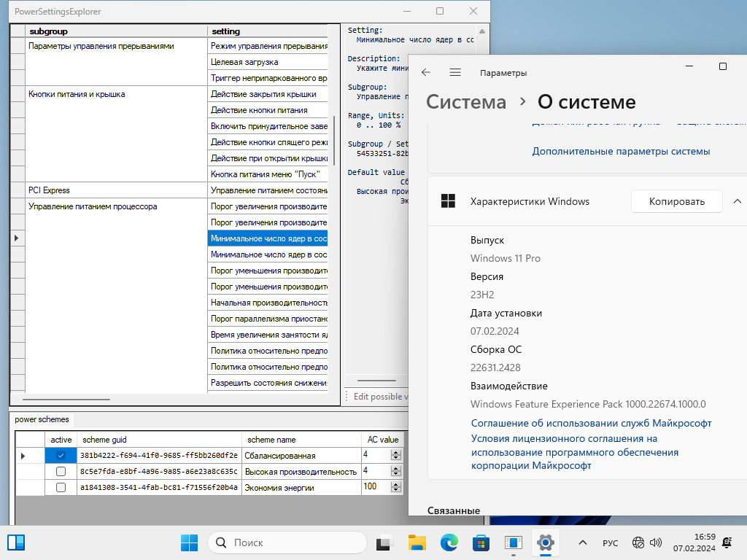Viewport: 747px width, 560px height.
Task: Collapse the Характеристики Windows section
Action: [x=737, y=201]
